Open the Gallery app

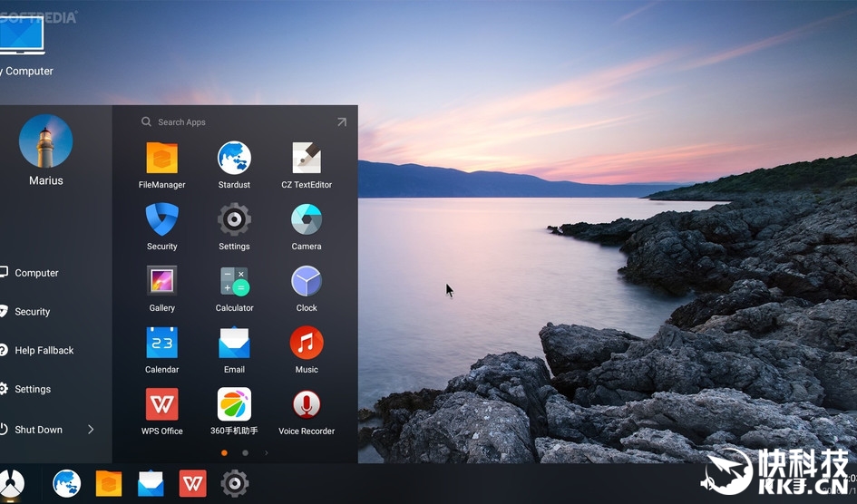(161, 282)
